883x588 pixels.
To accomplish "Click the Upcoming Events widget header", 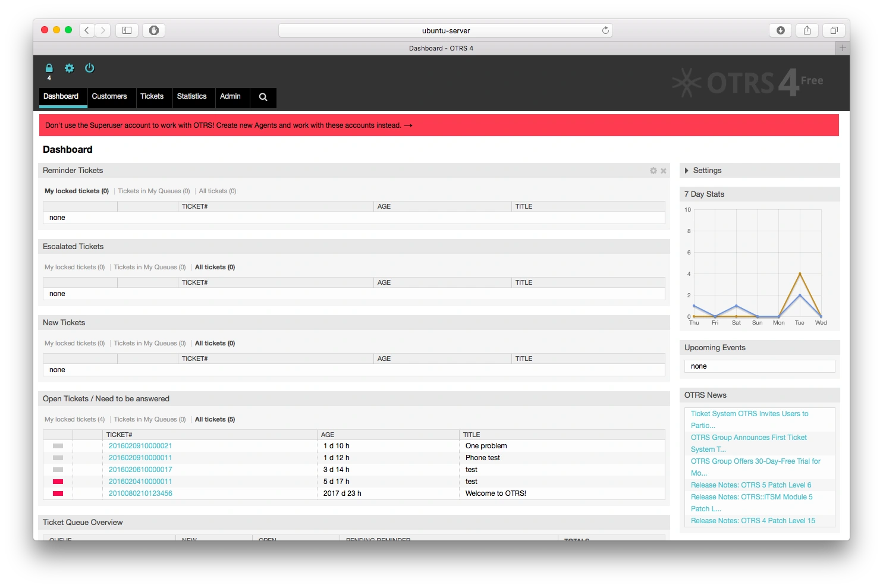I will [x=760, y=348].
